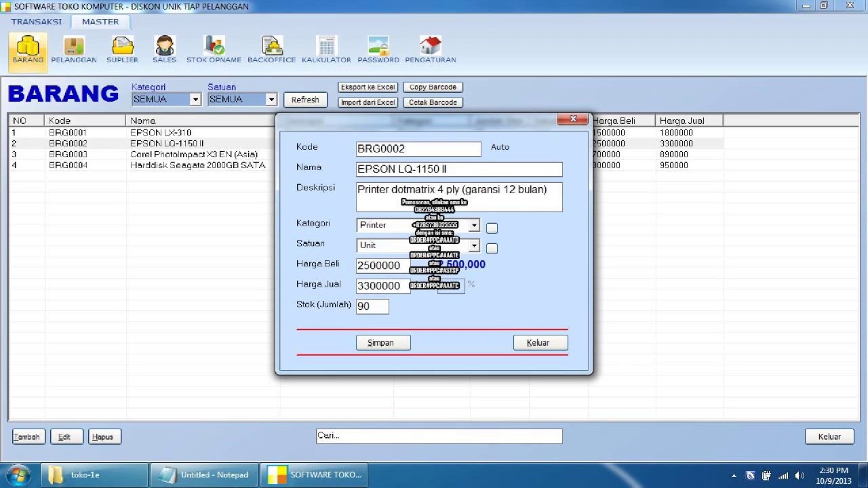This screenshot has width=868, height=488.
Task: Switch to the TRANSAKSI tab
Action: 36,22
